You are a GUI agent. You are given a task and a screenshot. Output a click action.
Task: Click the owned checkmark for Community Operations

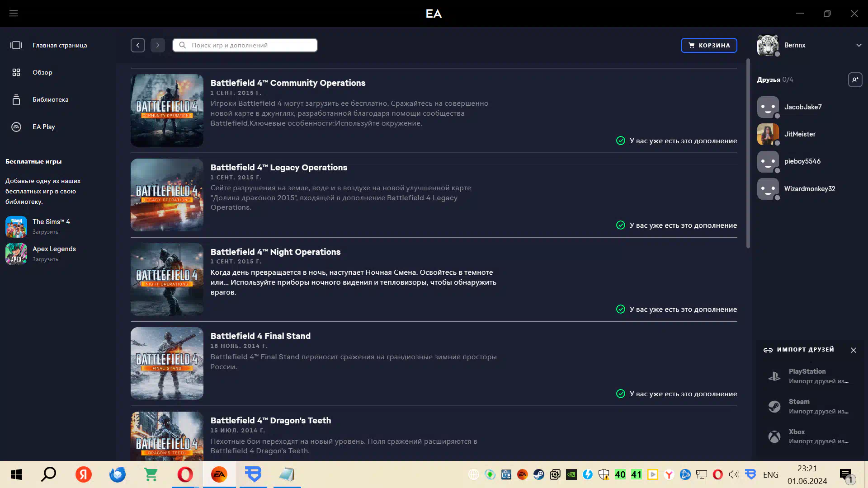coord(621,141)
